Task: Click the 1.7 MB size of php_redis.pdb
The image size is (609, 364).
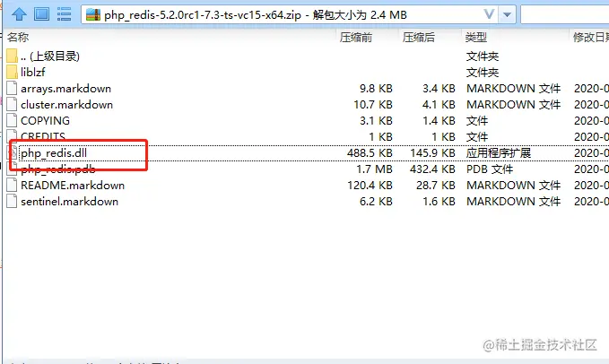Action: point(374,169)
